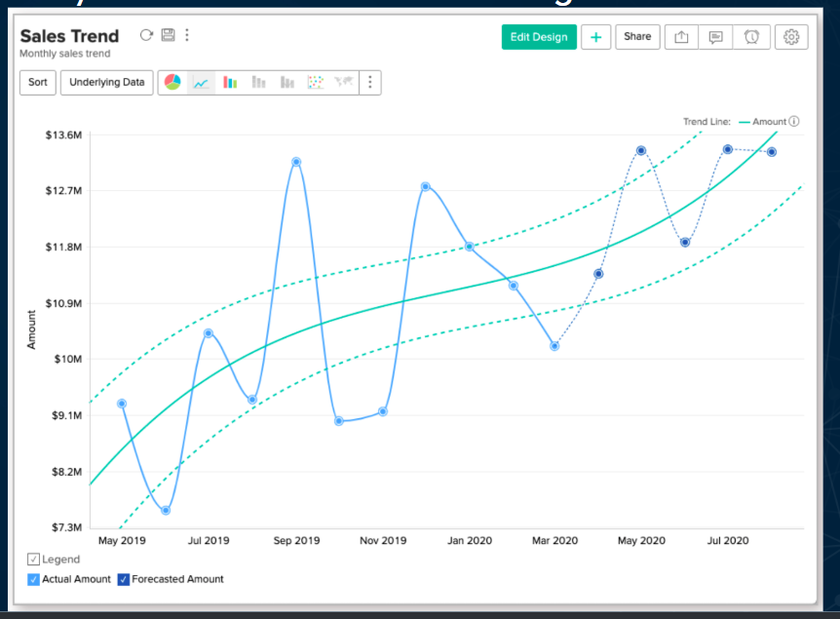Click the $13.6M axis label
Image resolution: width=840 pixels, height=619 pixels.
(x=63, y=135)
